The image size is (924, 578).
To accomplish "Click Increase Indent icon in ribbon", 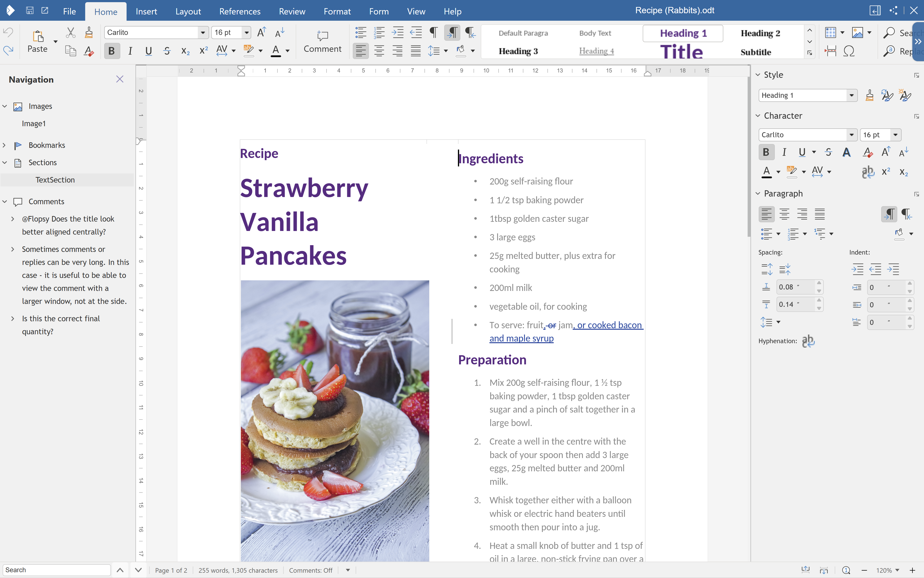I will tap(398, 33).
